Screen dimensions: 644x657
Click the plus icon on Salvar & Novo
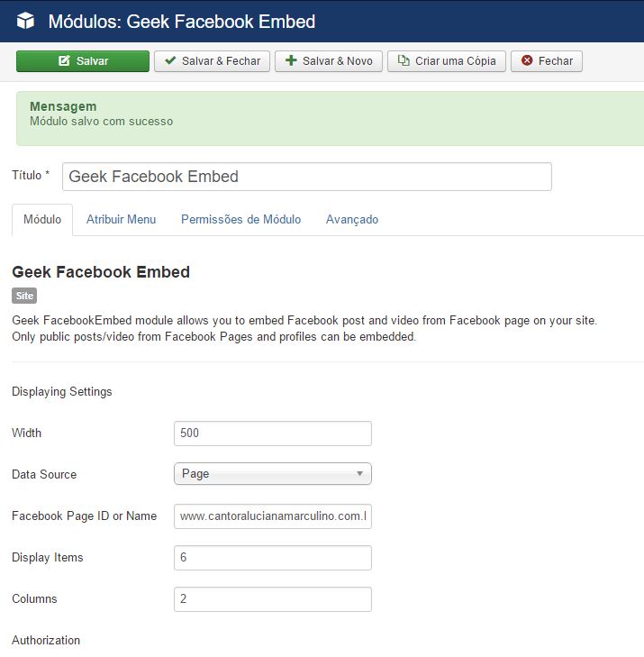click(x=291, y=60)
